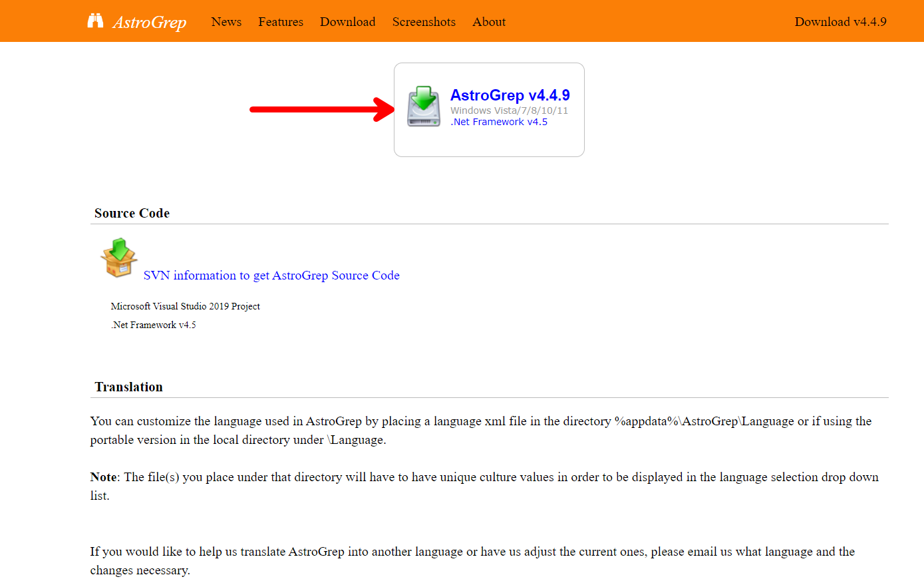Click the source code package box icon

pyautogui.click(x=119, y=258)
